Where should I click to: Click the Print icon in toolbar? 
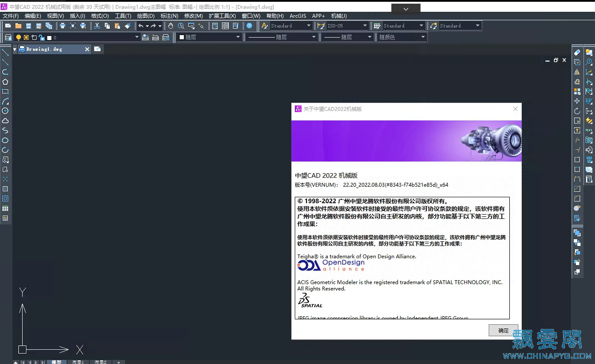coord(62,26)
